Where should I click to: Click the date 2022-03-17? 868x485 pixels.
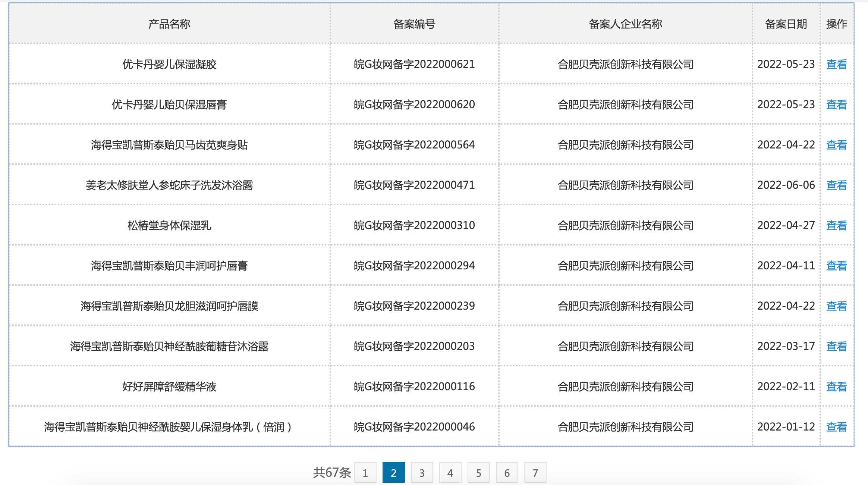(x=786, y=346)
